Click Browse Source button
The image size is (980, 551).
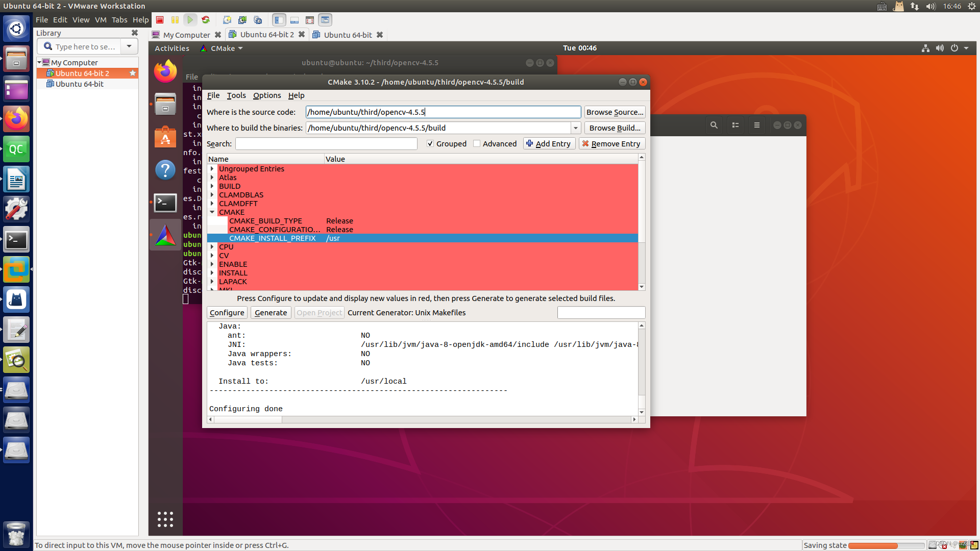tap(615, 112)
